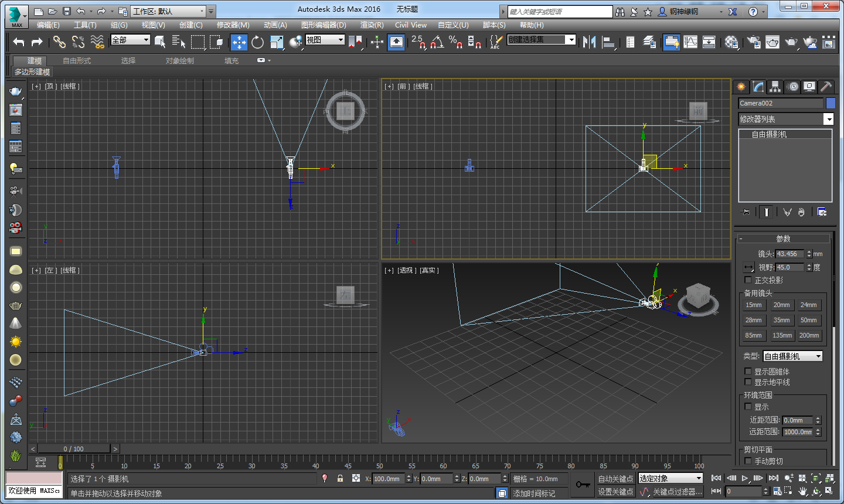Open 编辑(E) menu
This screenshot has height=504, width=844.
click(x=48, y=25)
